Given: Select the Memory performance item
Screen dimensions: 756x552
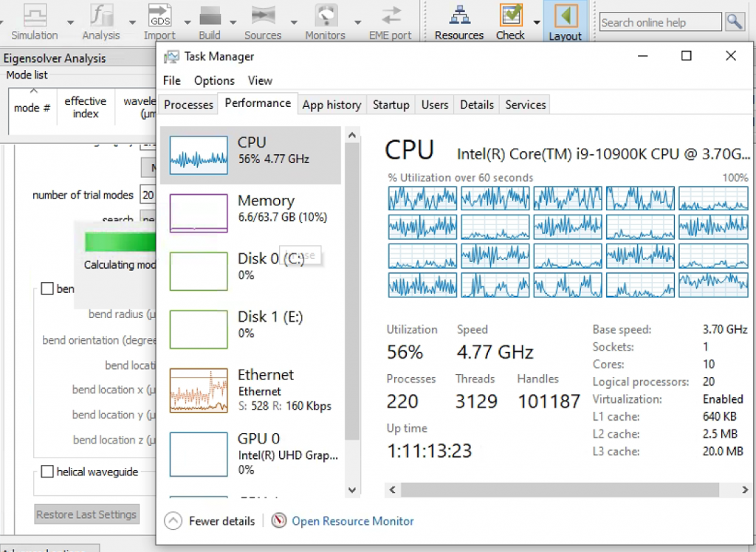Looking at the screenshot, I should 250,213.
